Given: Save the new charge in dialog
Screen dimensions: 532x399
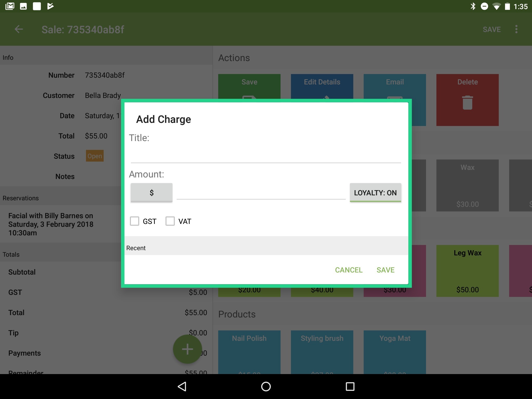Looking at the screenshot, I should pos(385,270).
